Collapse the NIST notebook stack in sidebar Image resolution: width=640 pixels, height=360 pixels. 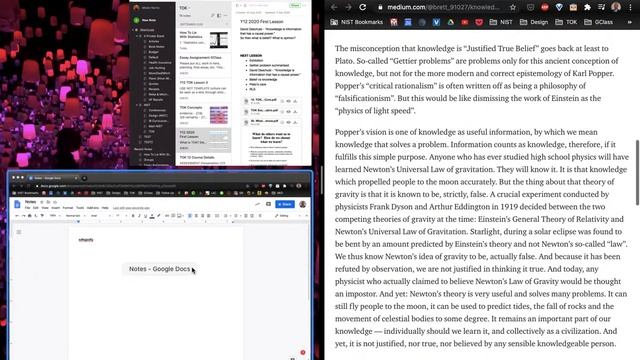137,105
